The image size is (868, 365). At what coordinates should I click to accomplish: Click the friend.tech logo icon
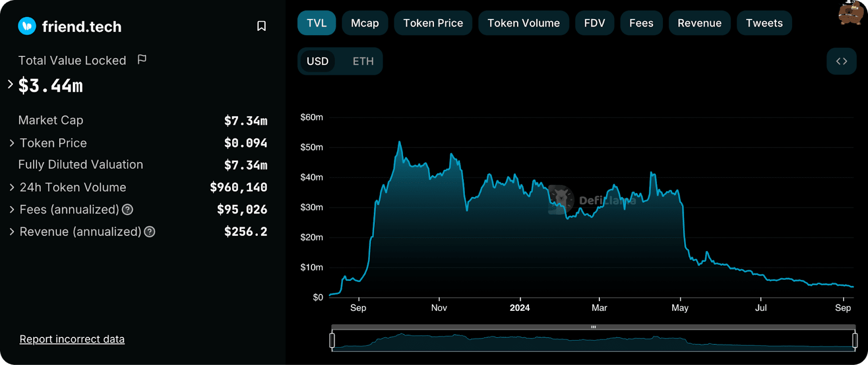27,26
